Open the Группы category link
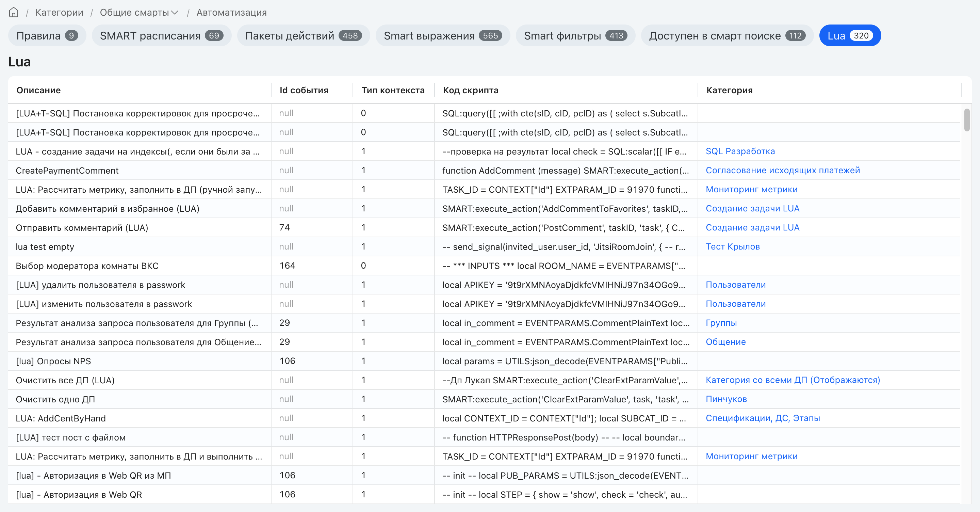This screenshot has width=980, height=512. pos(721,323)
